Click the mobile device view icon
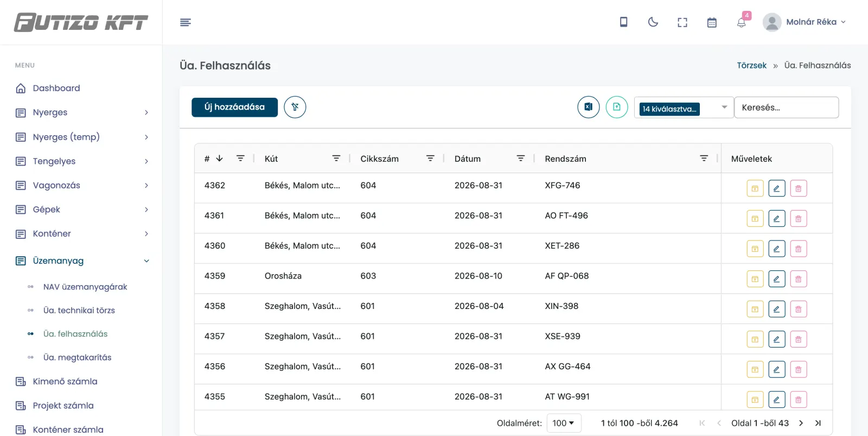Screen dimensions: 868x436 tap(624, 22)
